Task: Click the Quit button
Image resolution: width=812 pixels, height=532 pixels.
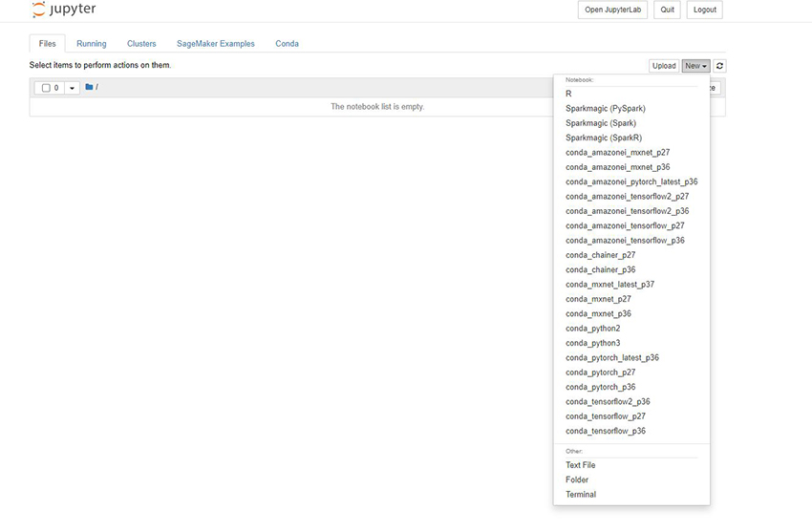Action: (x=668, y=10)
